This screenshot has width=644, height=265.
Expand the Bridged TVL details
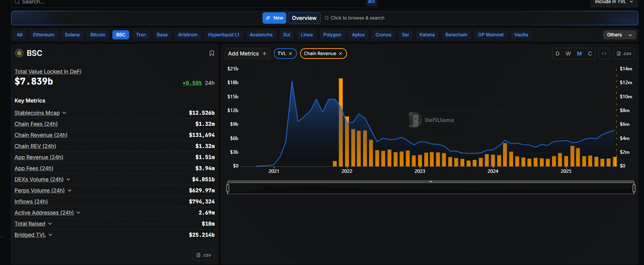point(50,235)
